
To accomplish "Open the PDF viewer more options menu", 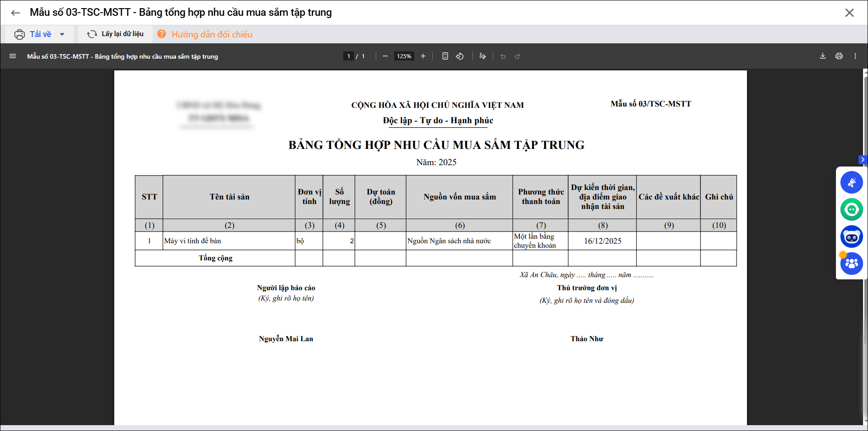I will pyautogui.click(x=855, y=56).
